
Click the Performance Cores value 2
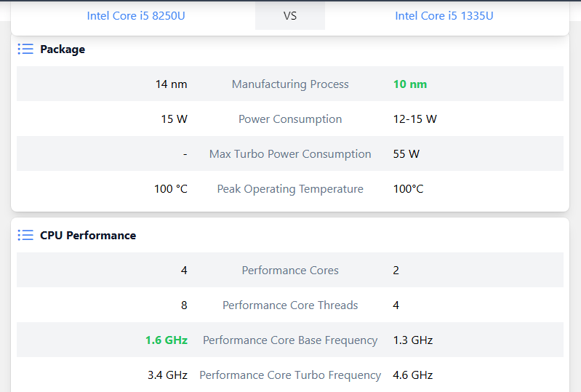[x=396, y=270]
